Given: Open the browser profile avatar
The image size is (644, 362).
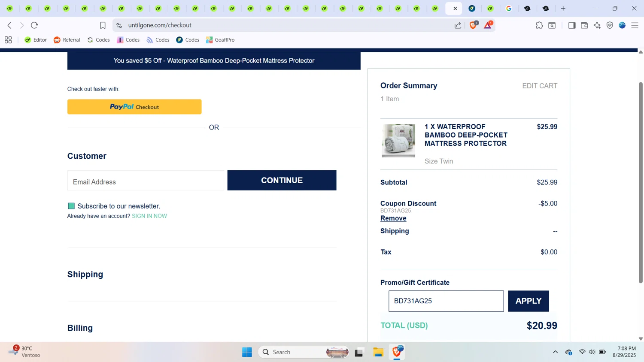Looking at the screenshot, I should [622, 25].
